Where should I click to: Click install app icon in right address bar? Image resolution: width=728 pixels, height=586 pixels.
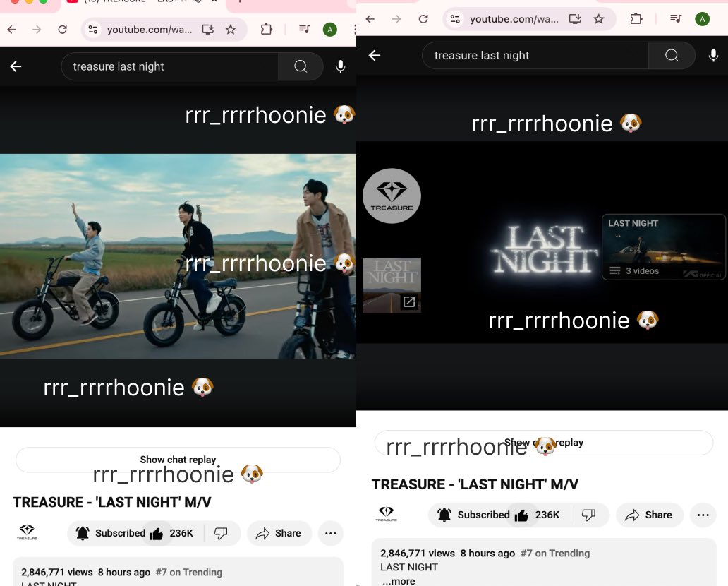tap(575, 19)
